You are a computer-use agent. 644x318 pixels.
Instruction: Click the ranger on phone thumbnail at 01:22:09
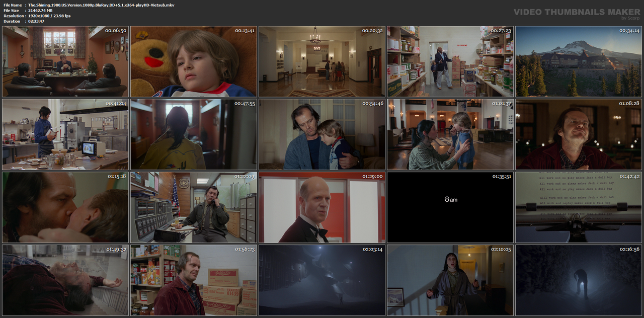pos(194,207)
